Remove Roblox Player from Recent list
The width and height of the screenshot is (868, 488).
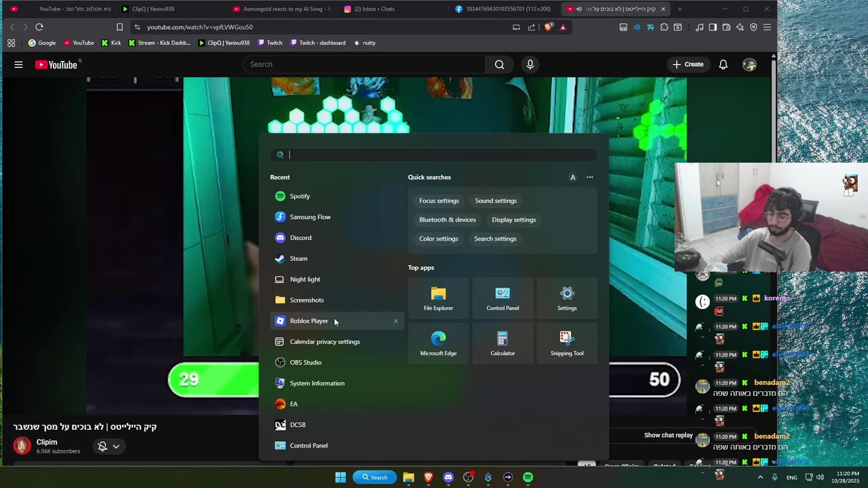pos(395,321)
